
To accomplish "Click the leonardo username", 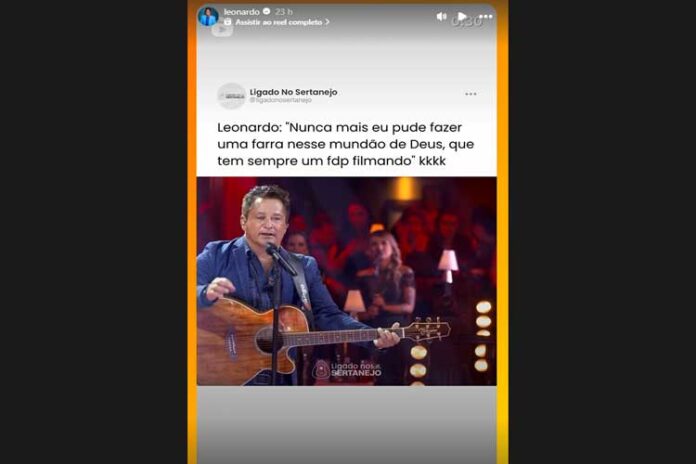I will point(241,12).
